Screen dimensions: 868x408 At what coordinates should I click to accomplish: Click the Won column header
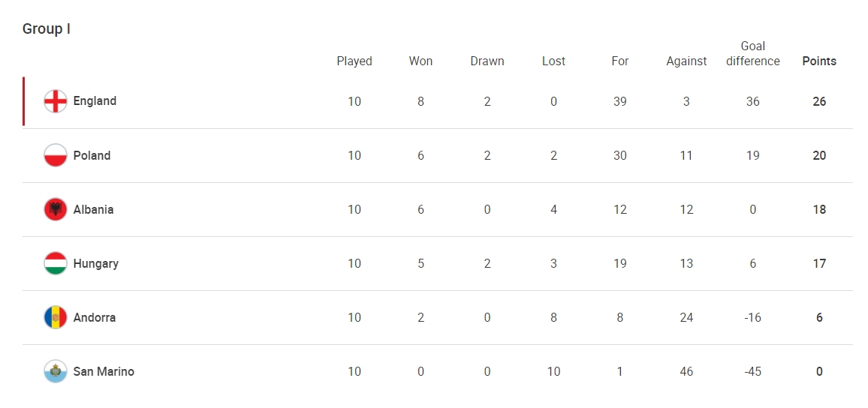click(420, 61)
